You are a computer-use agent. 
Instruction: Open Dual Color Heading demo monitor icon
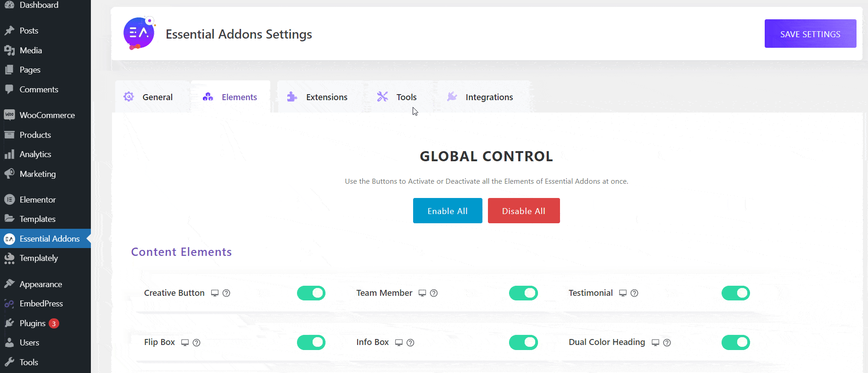[655, 343]
